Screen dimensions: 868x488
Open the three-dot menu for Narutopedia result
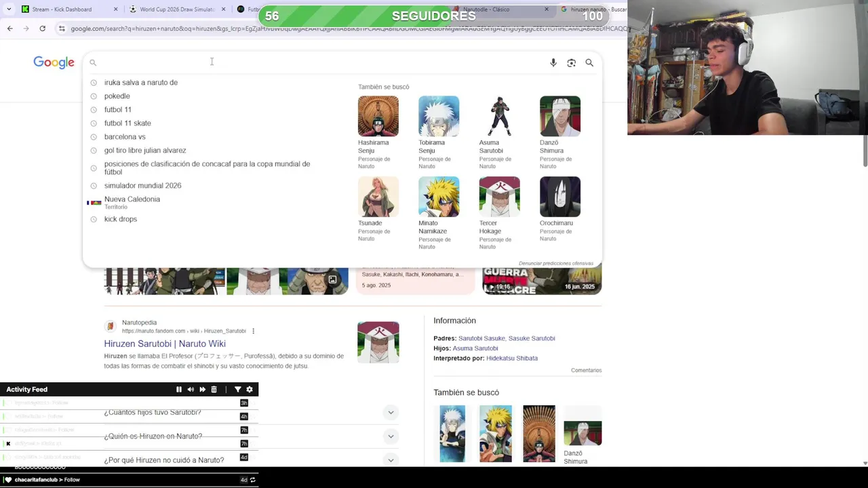click(253, 331)
